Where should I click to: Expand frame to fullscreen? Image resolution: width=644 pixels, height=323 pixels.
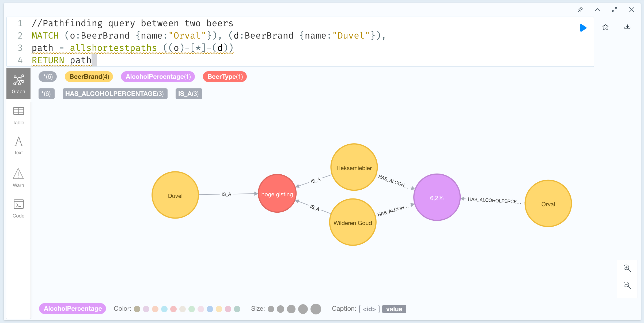pos(615,10)
